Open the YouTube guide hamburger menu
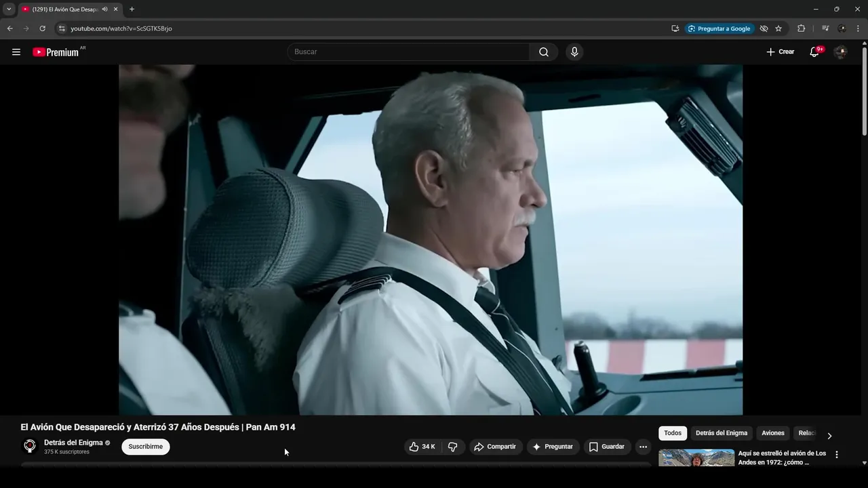Screen dimensions: 868x488 click(x=16, y=52)
